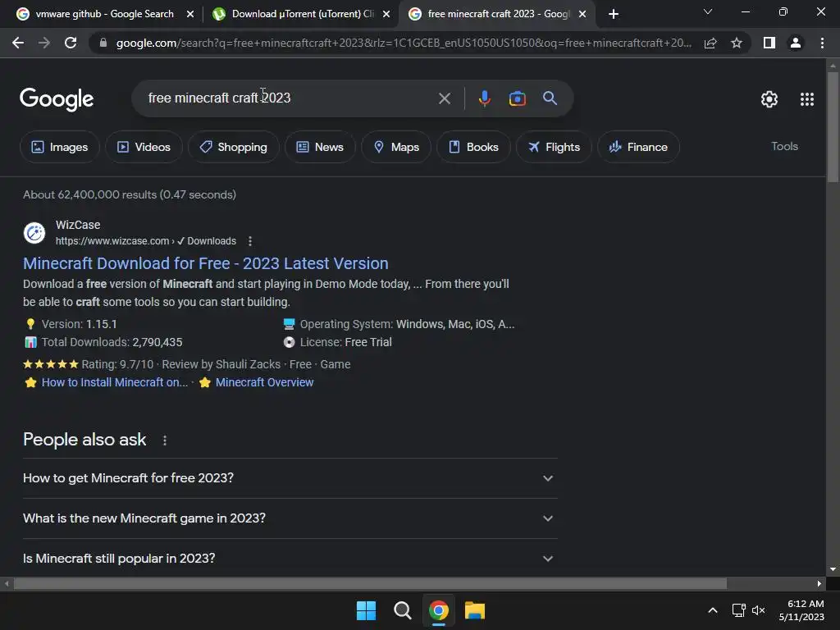Image resolution: width=840 pixels, height=630 pixels.
Task: Filter results by Shopping
Action: click(233, 147)
